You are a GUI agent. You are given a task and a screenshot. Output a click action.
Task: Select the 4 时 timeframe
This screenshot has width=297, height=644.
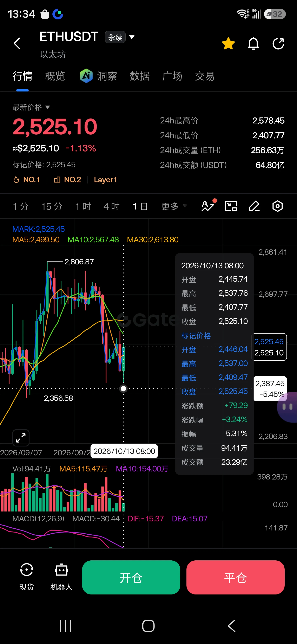(x=111, y=206)
